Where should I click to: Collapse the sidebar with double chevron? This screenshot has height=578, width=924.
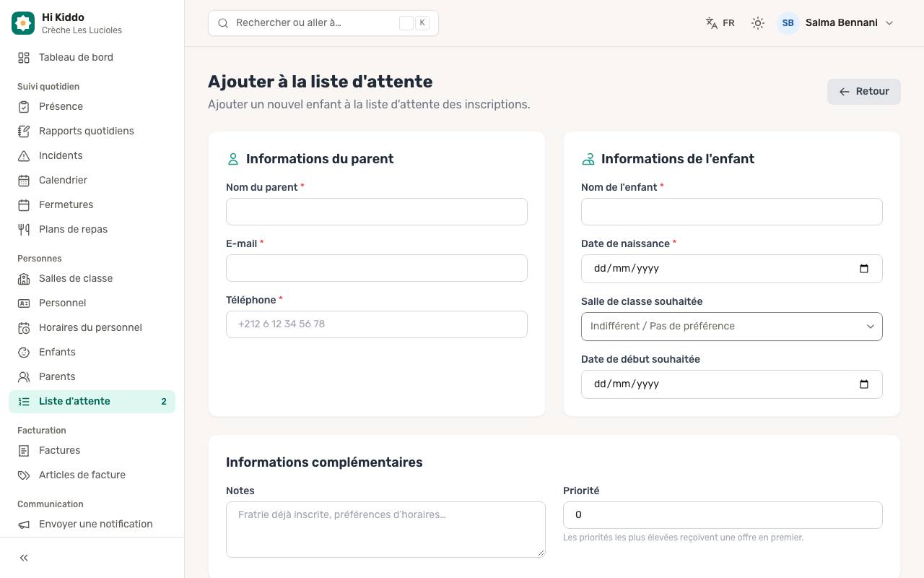(24, 558)
